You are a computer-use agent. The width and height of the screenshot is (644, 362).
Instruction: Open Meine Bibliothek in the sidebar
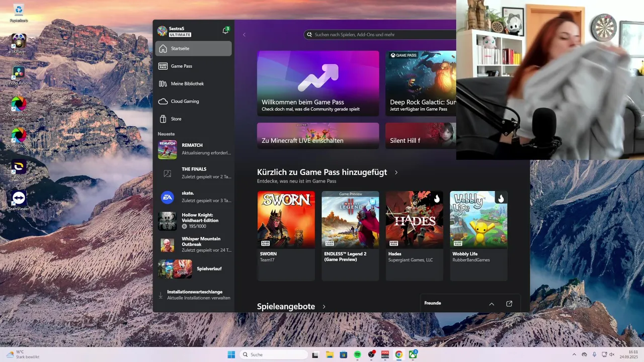coord(193,83)
